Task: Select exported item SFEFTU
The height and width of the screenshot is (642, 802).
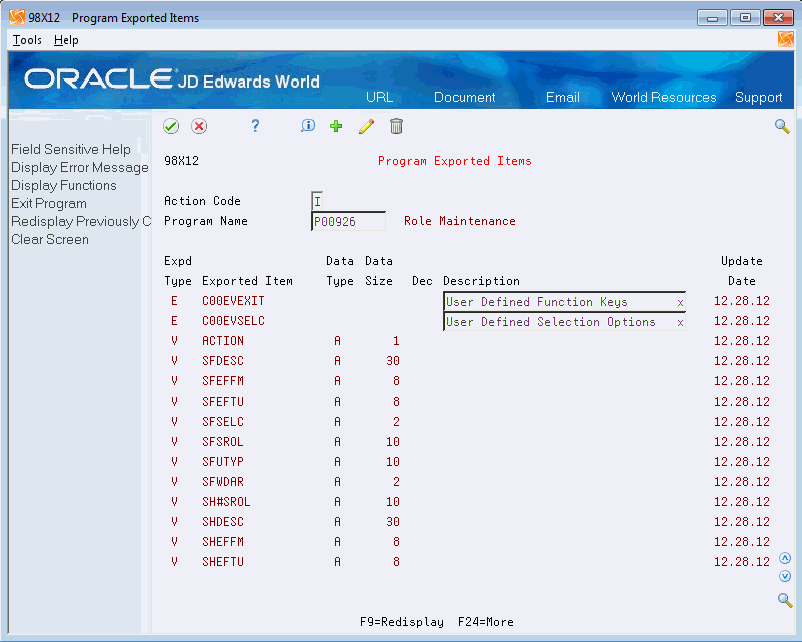Action: (223, 402)
